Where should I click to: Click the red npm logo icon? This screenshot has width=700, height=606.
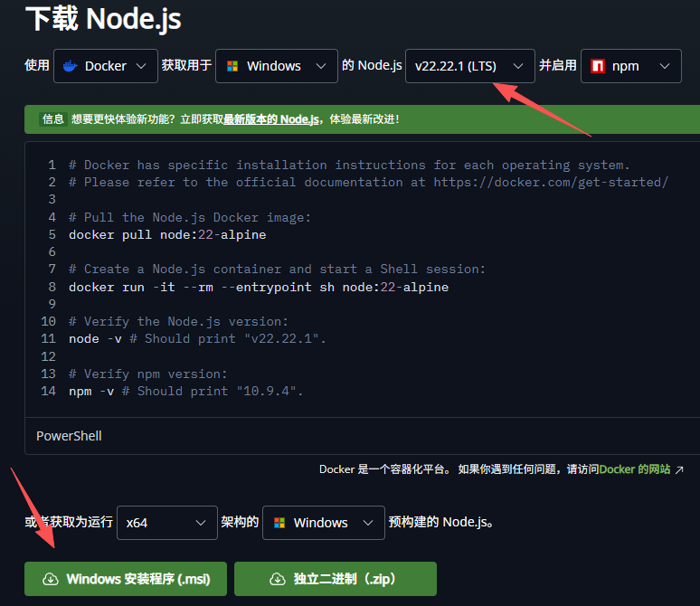[x=597, y=66]
